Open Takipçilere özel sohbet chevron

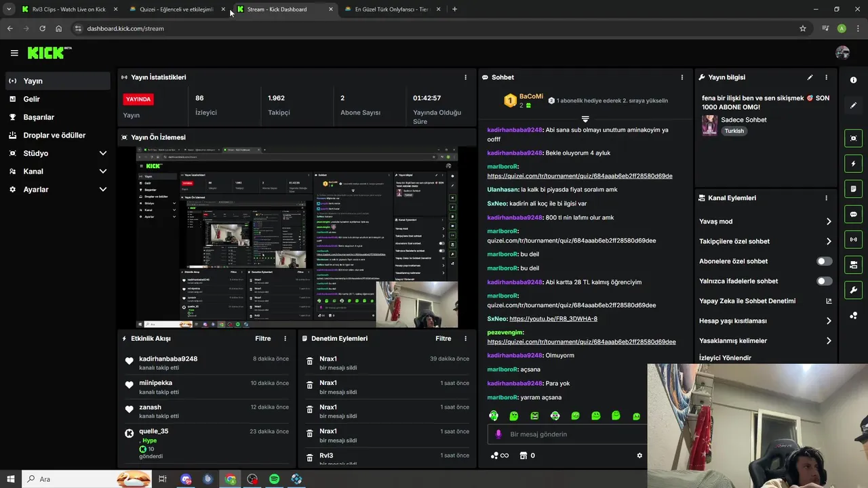click(828, 241)
